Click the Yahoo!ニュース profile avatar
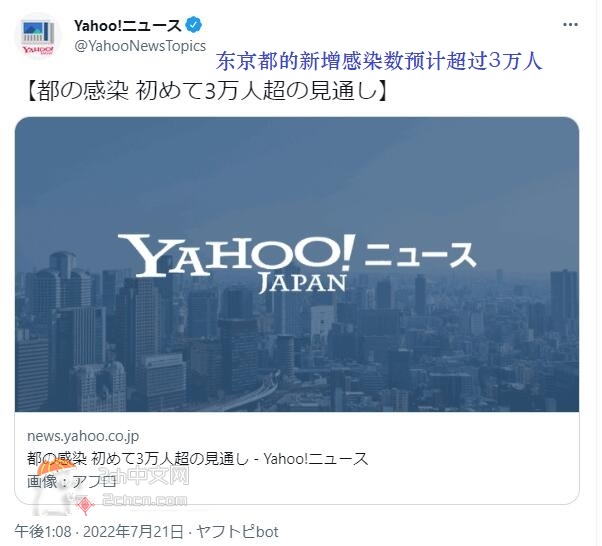The width and height of the screenshot is (602, 546). [x=38, y=36]
